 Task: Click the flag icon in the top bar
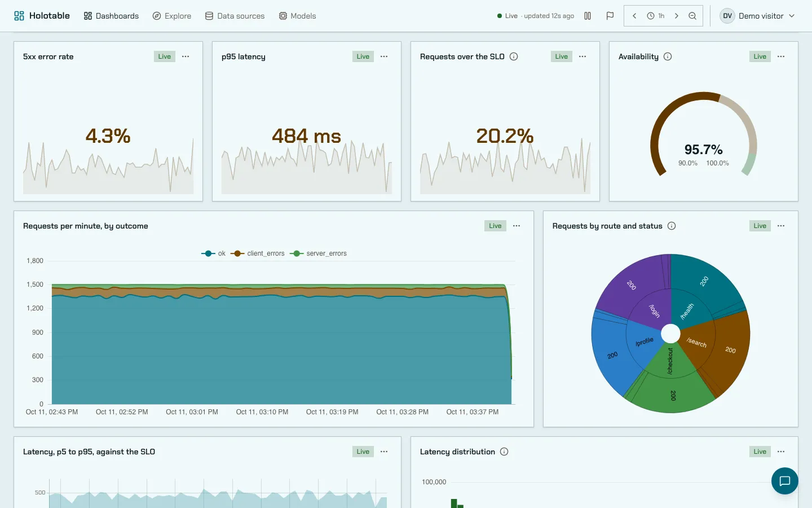tap(610, 16)
